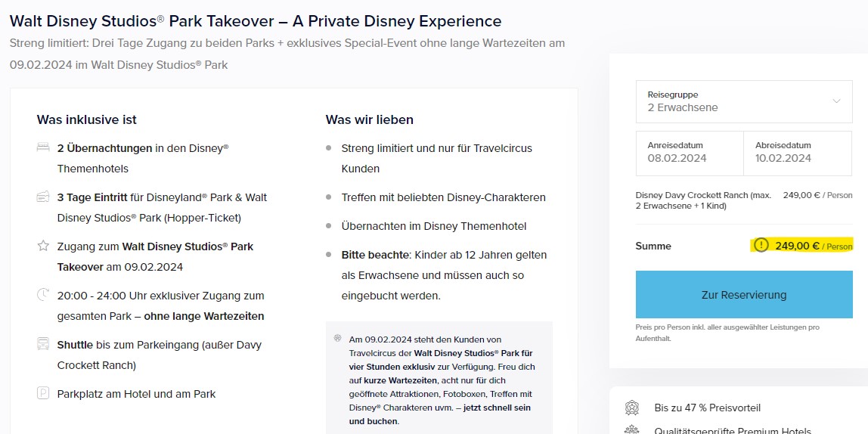Click the star icon beside Park Takeover access
Viewport: 868px width, 434px height.
pyautogui.click(x=43, y=246)
